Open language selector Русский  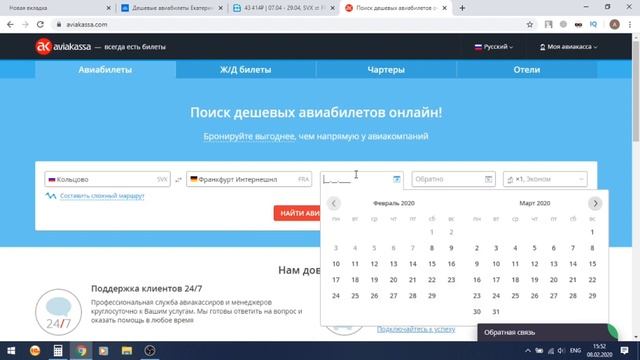tap(494, 47)
